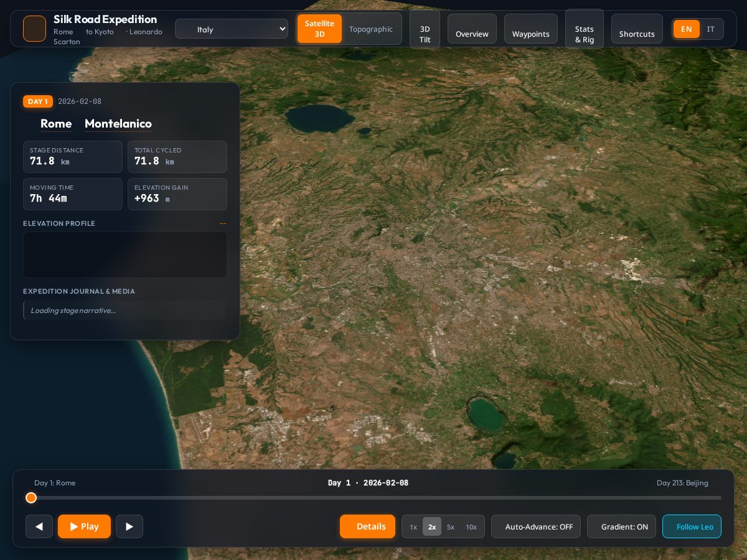Go to the previous day

point(39,526)
